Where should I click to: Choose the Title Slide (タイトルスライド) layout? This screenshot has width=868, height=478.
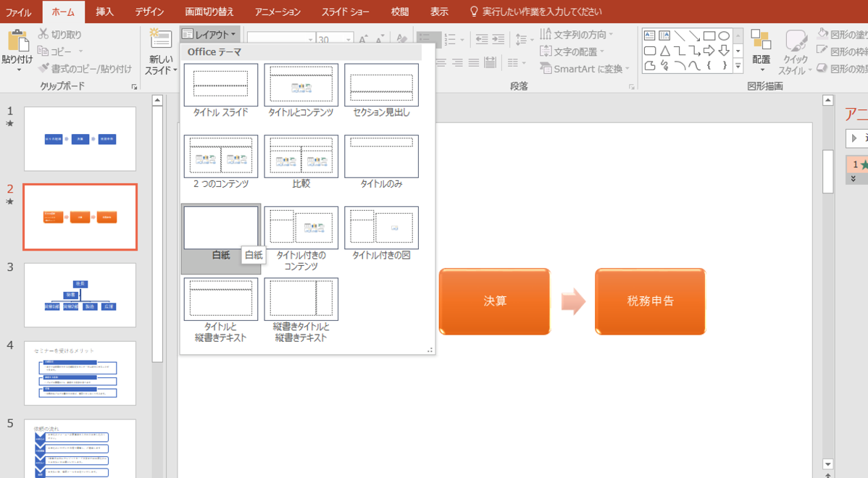coord(221,91)
